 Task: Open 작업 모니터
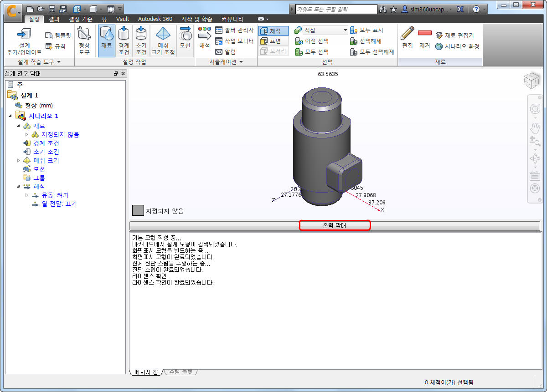click(234, 41)
